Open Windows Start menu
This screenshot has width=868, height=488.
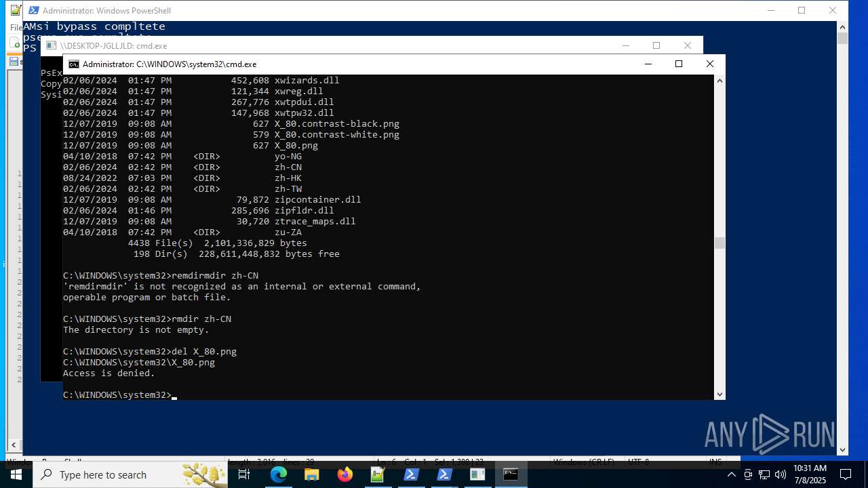click(x=16, y=474)
